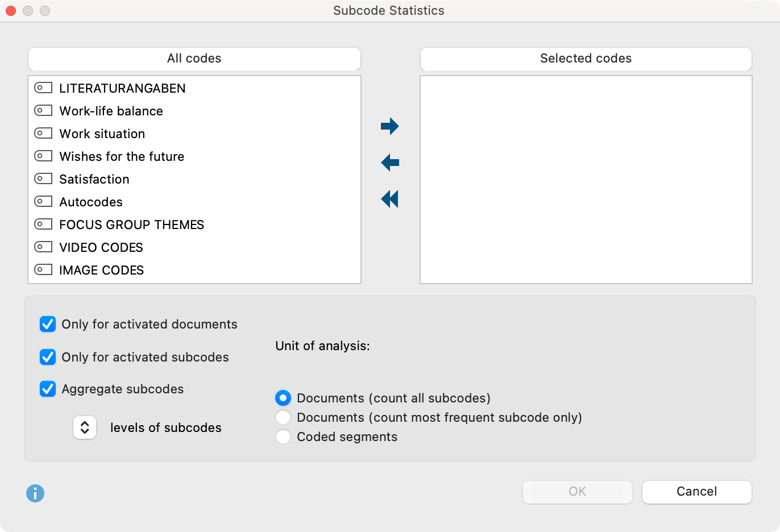Click the disabled OK button
This screenshot has height=532, width=780.
pyautogui.click(x=578, y=492)
